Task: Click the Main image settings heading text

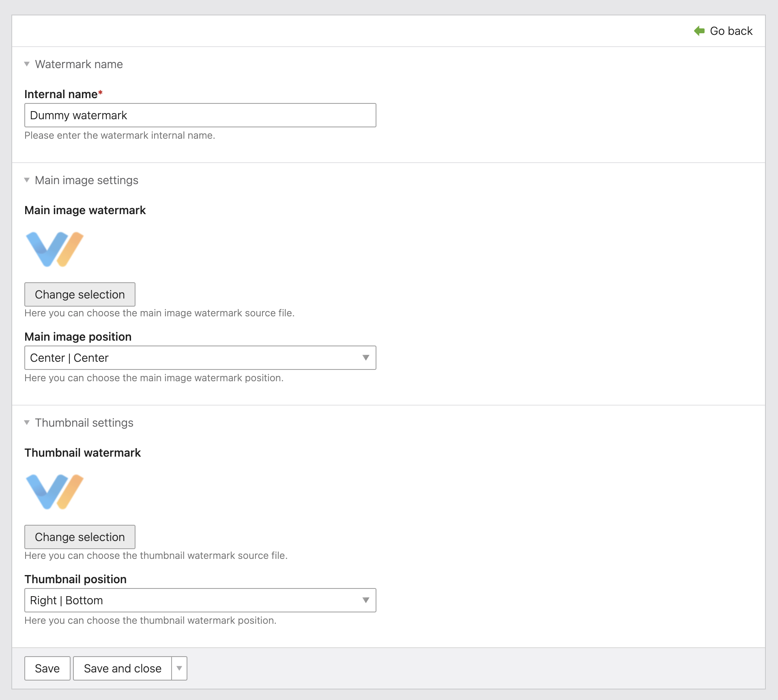Action: click(86, 180)
